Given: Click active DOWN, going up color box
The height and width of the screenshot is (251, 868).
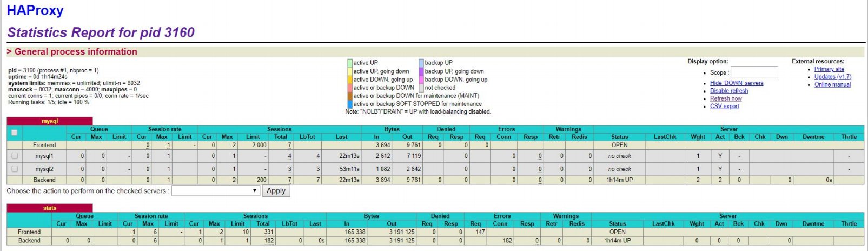Looking at the screenshot, I should (x=350, y=79).
